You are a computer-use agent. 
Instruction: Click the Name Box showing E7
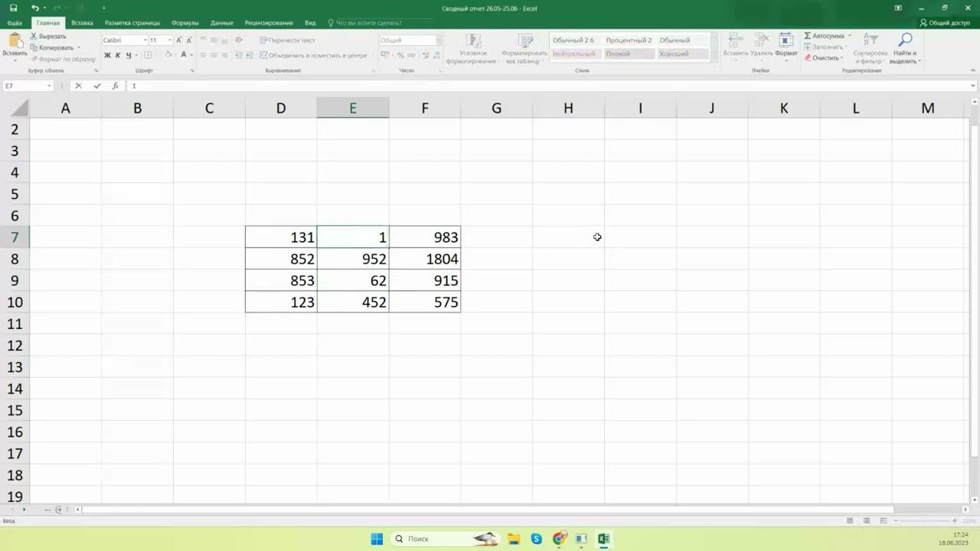(28, 86)
